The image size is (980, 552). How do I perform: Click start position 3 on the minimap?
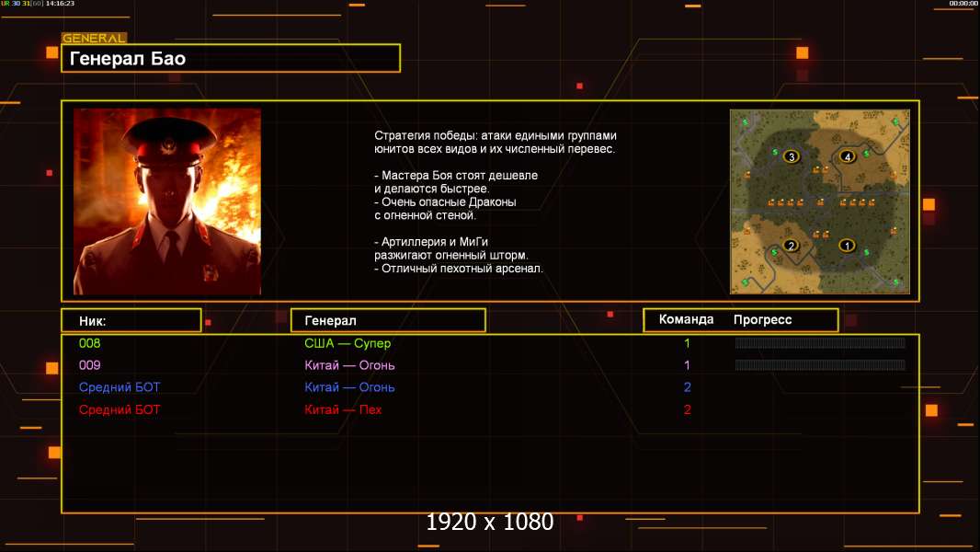click(792, 157)
